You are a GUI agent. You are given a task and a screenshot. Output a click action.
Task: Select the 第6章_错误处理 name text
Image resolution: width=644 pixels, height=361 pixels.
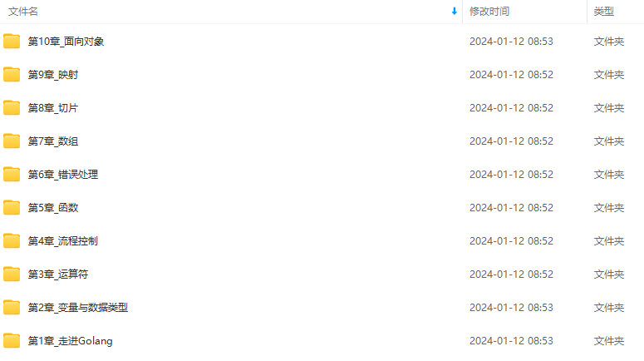(63, 175)
